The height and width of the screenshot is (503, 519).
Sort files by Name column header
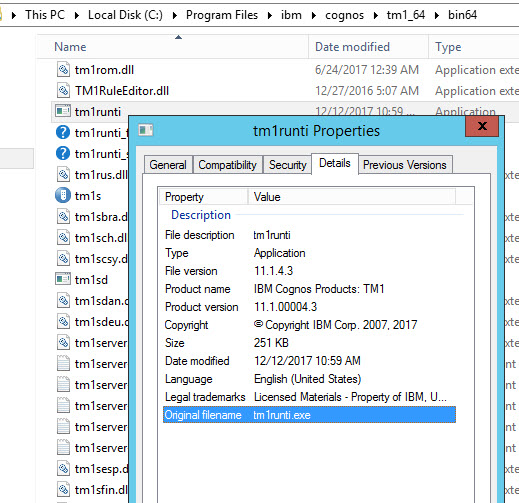click(173, 47)
